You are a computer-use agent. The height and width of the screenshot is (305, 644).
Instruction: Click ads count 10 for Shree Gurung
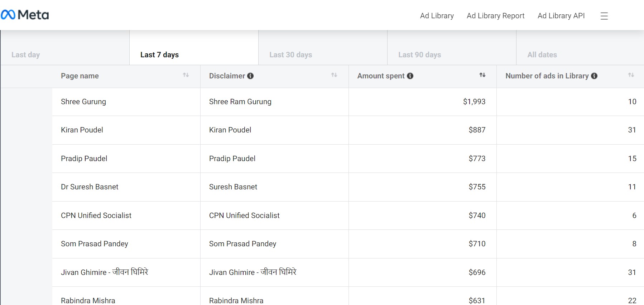(632, 102)
